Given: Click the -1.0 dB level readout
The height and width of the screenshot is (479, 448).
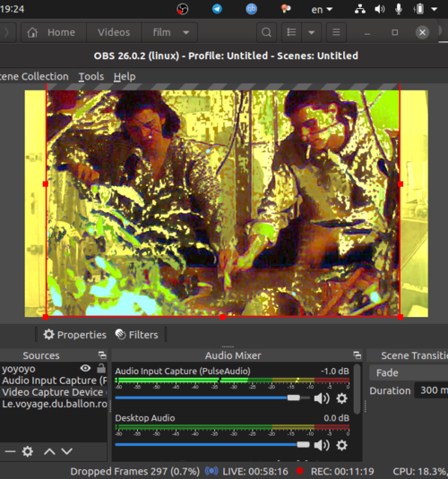Looking at the screenshot, I should (x=335, y=372).
